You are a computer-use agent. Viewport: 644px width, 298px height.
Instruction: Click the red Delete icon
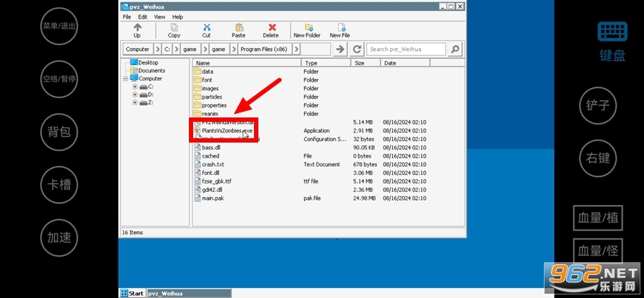pos(272,27)
